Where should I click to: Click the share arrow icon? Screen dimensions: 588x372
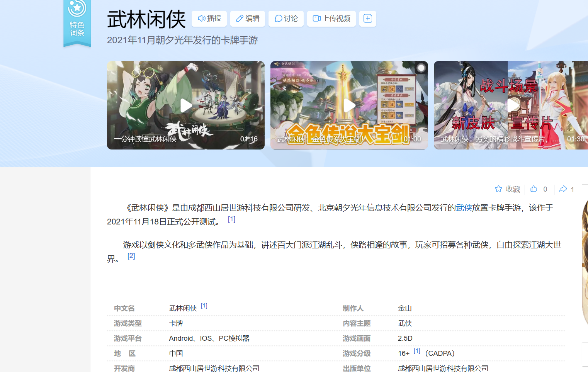coord(563,189)
